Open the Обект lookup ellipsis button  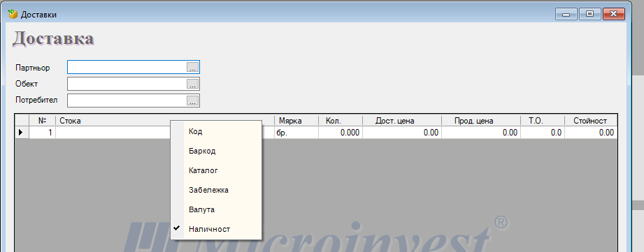[192, 84]
